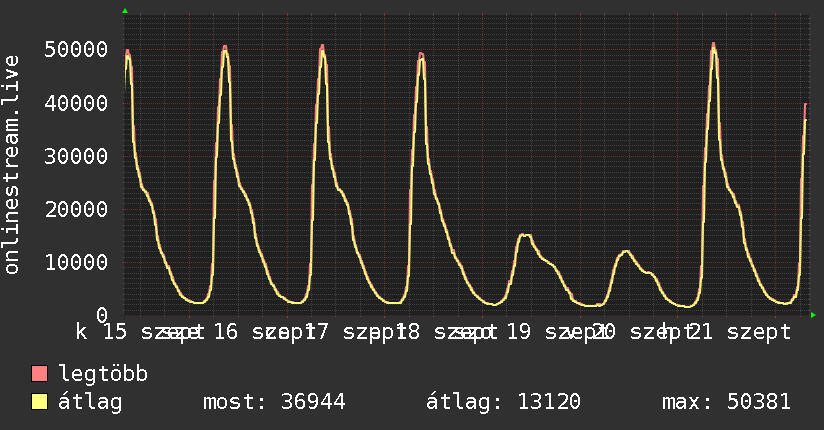Click the 30000 y-axis label
Image resolution: width=824 pixels, height=430 pixels.
click(x=76, y=156)
